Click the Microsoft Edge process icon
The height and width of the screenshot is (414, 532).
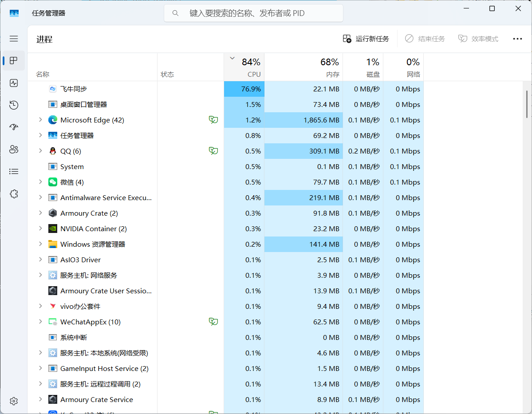click(53, 120)
